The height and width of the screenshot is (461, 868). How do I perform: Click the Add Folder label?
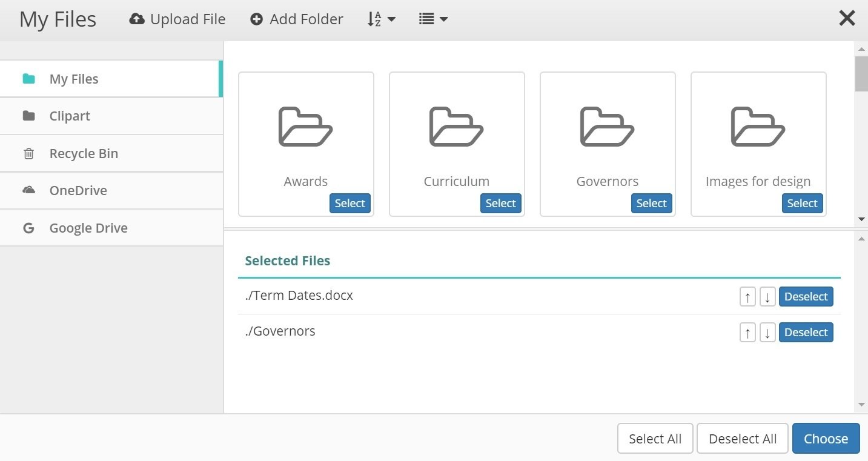coord(306,19)
